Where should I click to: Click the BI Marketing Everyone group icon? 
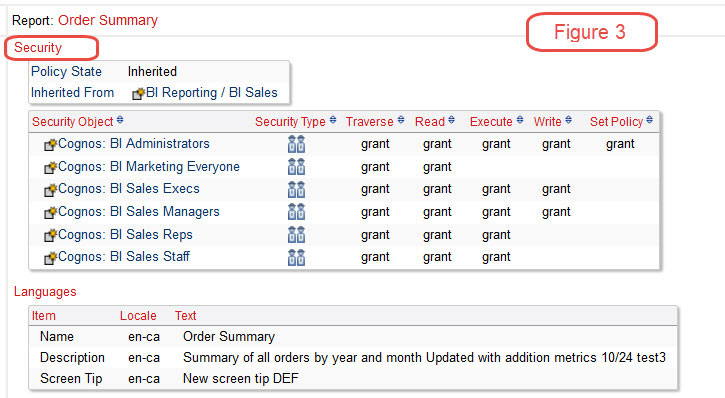pyautogui.click(x=296, y=166)
